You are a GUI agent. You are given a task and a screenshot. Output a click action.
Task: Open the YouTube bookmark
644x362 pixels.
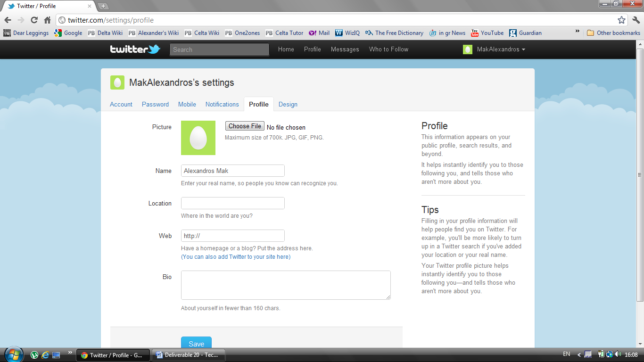[487, 33]
